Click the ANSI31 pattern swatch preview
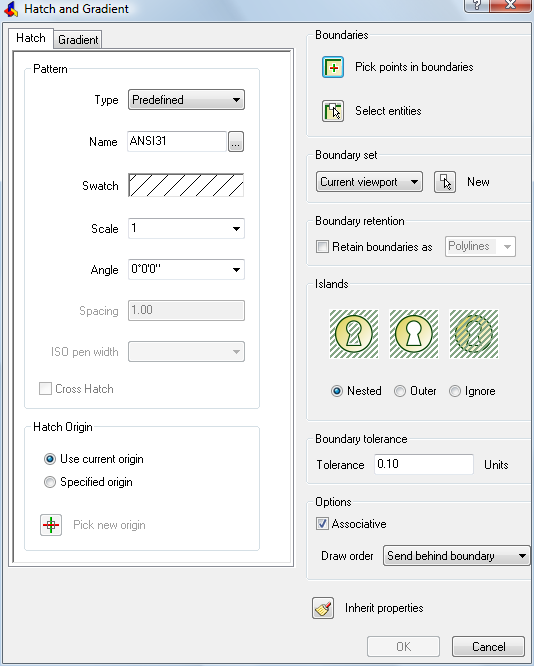534x666 pixels. pyautogui.click(x=186, y=185)
